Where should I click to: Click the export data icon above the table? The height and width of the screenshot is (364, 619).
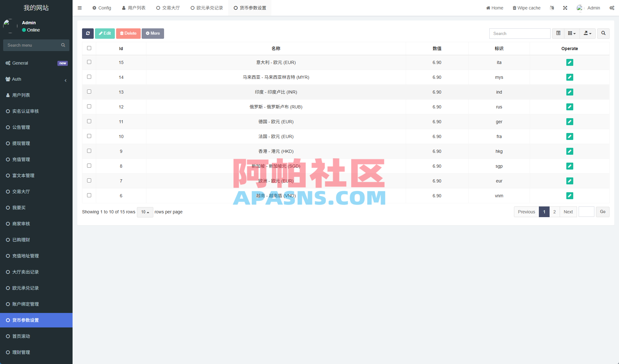[587, 33]
